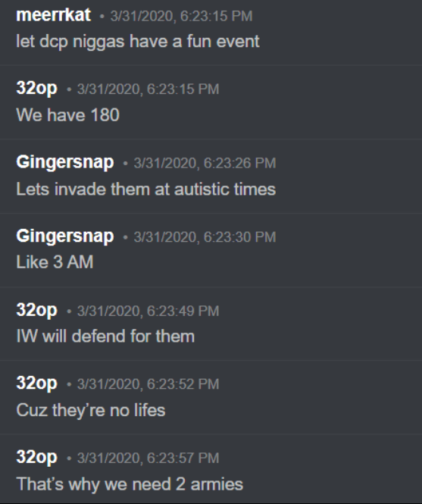Viewport: 422px width, 504px height.
Task: Open meerrkat's user profile name
Action: pyautogui.click(x=53, y=15)
